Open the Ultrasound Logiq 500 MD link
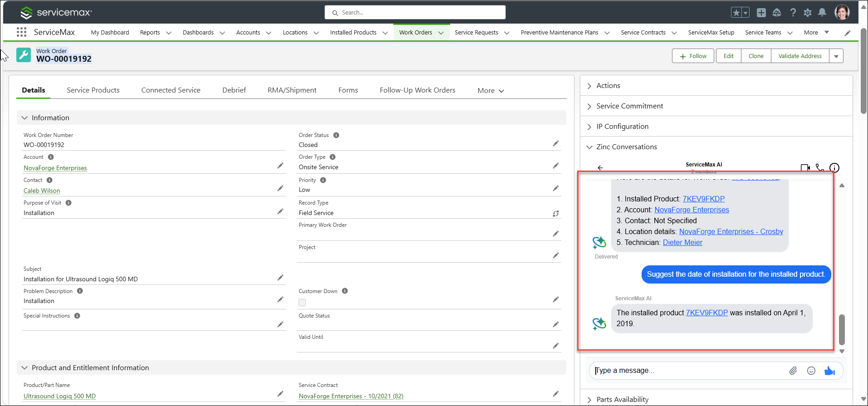 (x=59, y=396)
